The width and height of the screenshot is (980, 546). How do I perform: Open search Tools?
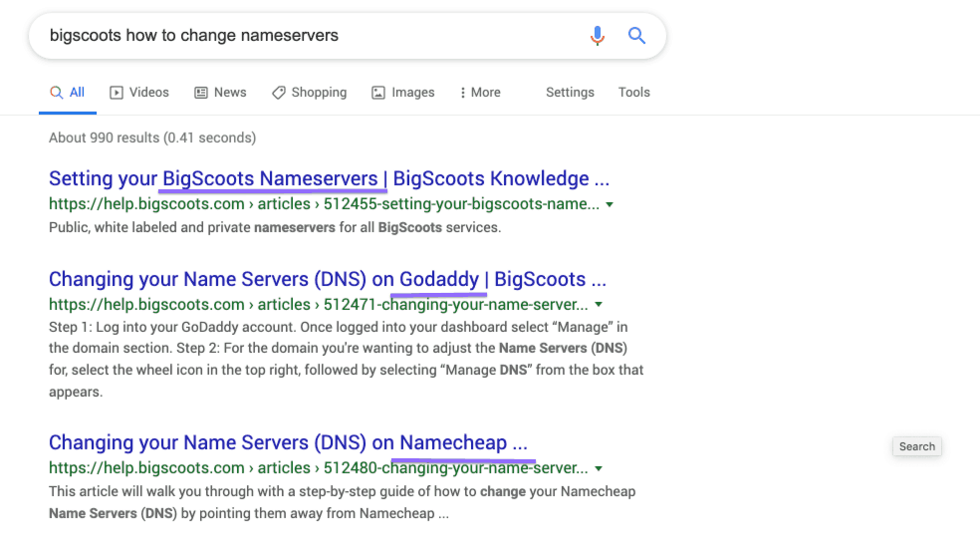coord(633,93)
